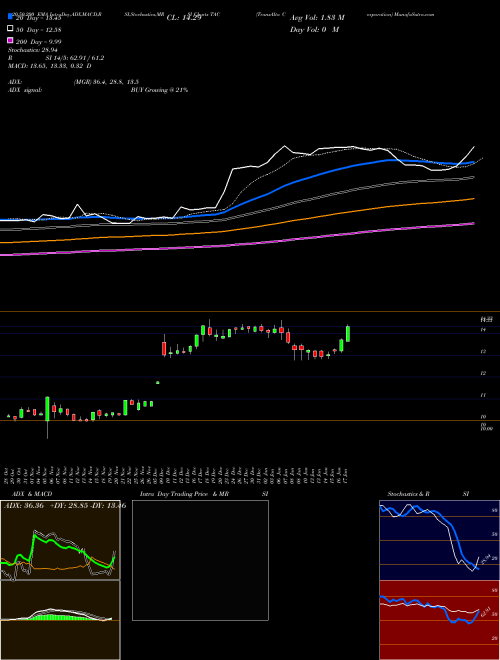Click the 'CL: 14.29' closing price value
This screenshot has height=660, width=500.
(x=184, y=18)
